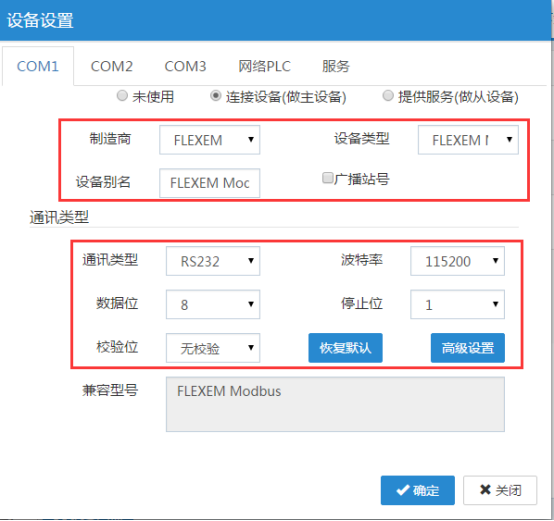Open the COM3 tab

185,66
